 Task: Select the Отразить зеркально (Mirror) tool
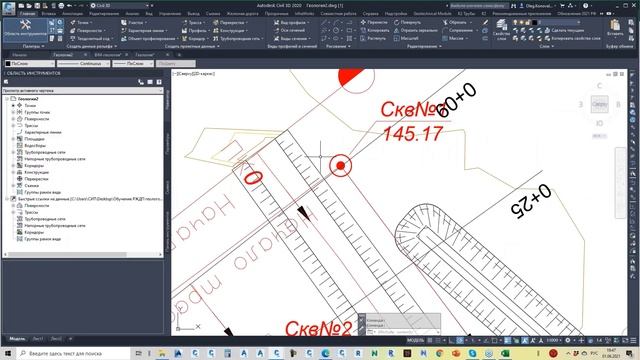pyautogui.click(x=416, y=30)
